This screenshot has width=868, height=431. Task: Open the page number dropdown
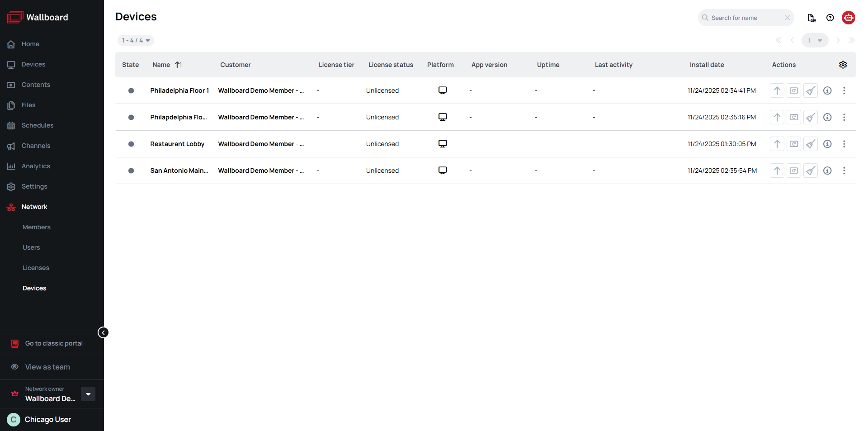[x=815, y=40]
